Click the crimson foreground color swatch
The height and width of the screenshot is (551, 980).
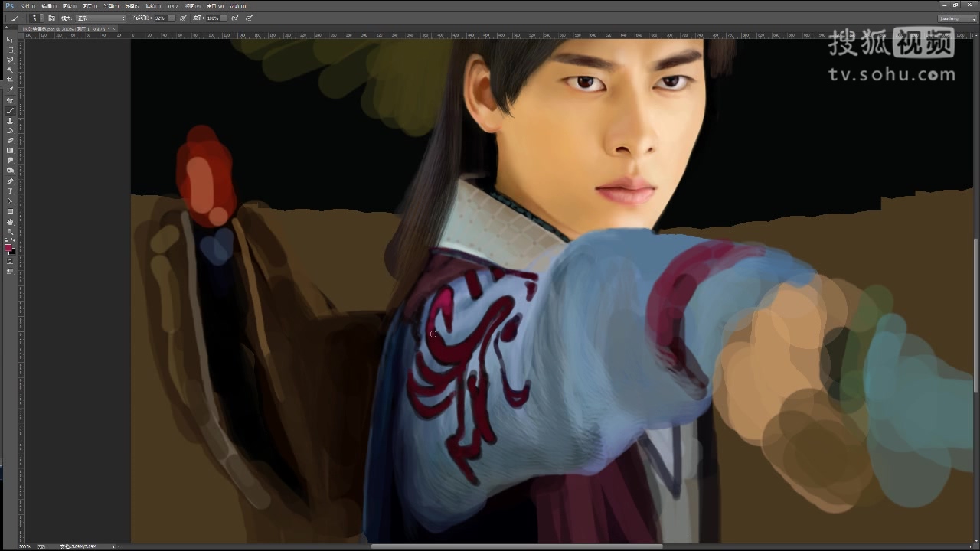(x=8, y=247)
